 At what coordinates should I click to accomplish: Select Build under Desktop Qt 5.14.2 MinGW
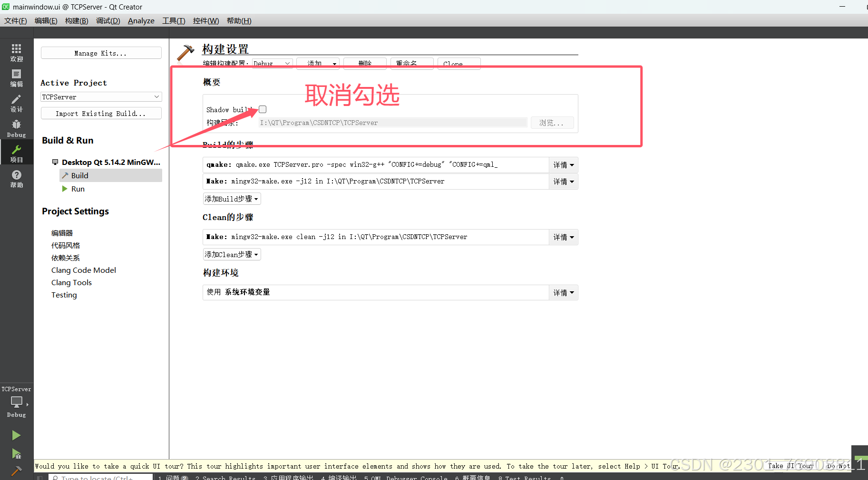tap(80, 175)
